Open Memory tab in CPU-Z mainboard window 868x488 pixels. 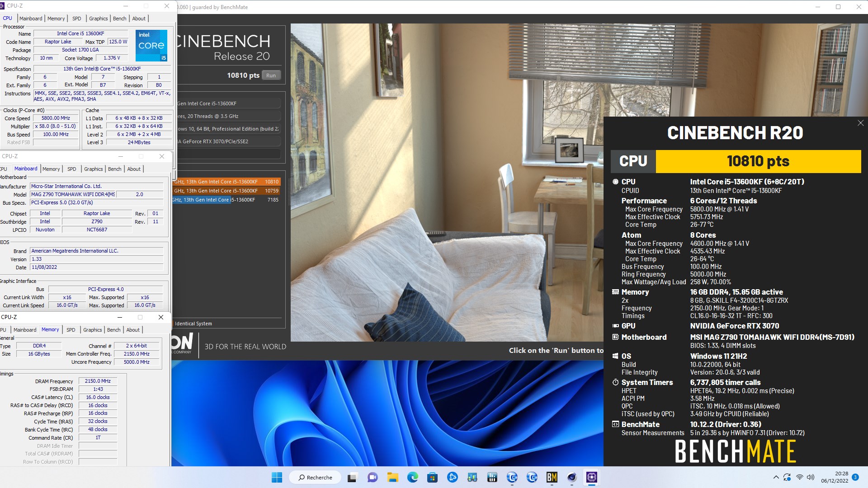pyautogui.click(x=51, y=169)
